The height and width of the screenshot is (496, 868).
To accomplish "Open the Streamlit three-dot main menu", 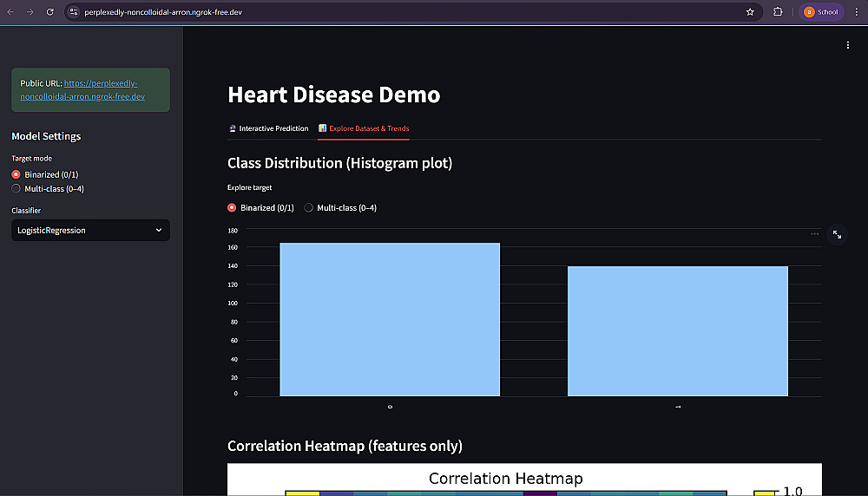I will point(848,45).
